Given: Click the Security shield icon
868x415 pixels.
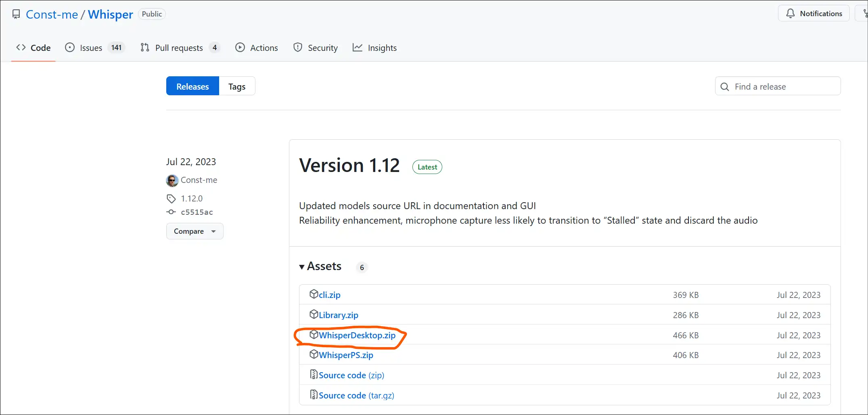Looking at the screenshot, I should point(298,48).
